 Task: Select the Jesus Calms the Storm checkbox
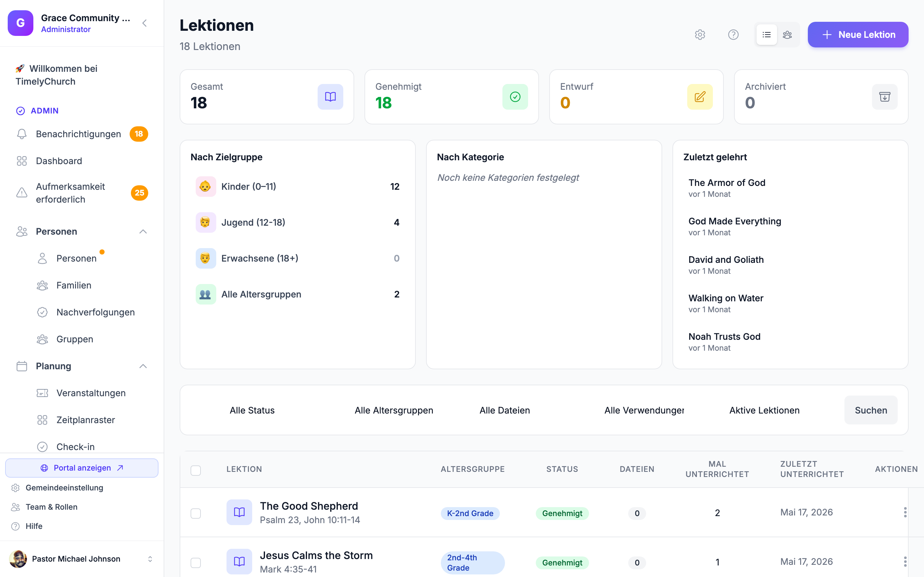pos(196,563)
